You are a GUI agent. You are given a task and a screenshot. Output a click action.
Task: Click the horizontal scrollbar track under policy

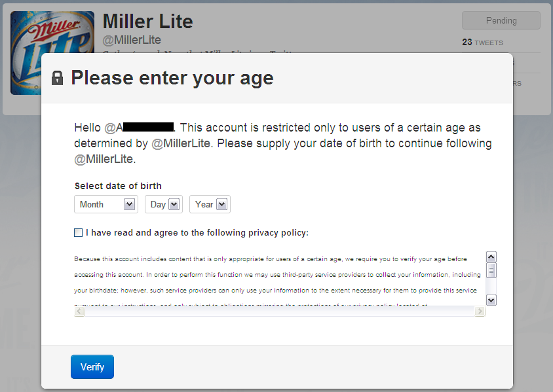pyautogui.click(x=280, y=312)
